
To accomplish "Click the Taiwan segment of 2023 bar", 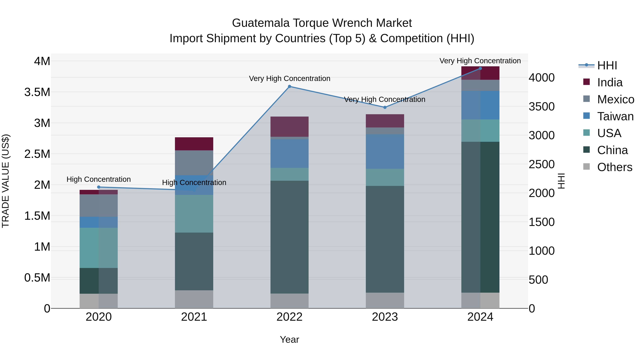I will click(385, 152).
